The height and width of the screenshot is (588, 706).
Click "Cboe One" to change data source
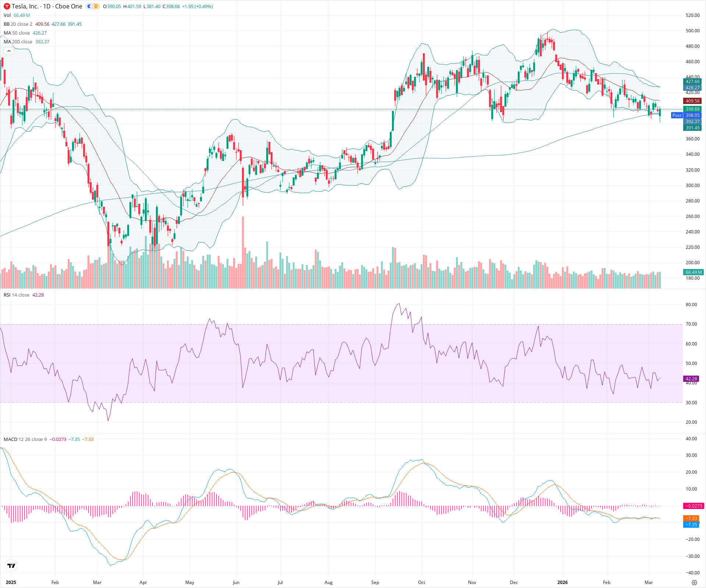[x=68, y=6]
